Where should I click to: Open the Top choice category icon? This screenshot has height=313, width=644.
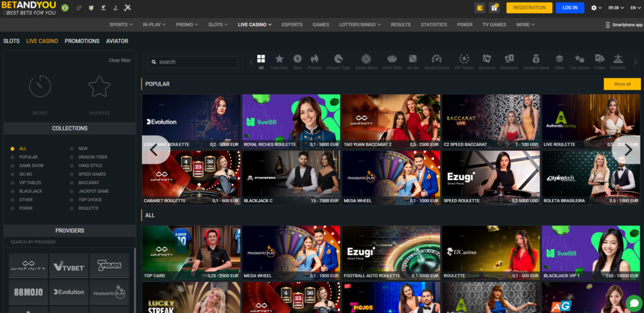[579, 59]
